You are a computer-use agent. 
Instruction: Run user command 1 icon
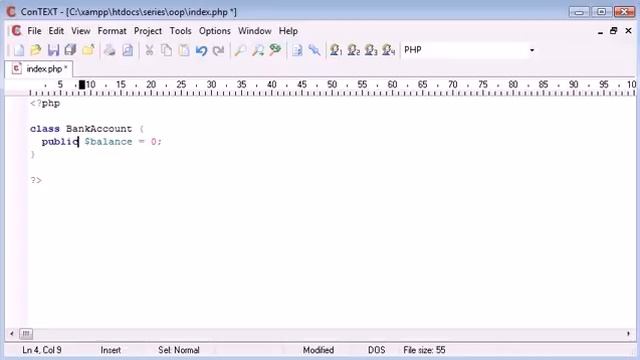[336, 50]
